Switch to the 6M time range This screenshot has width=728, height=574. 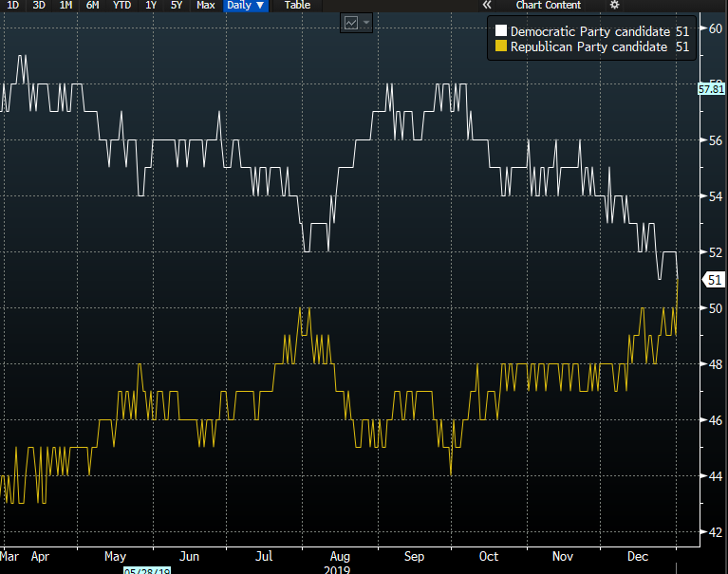[x=93, y=6]
